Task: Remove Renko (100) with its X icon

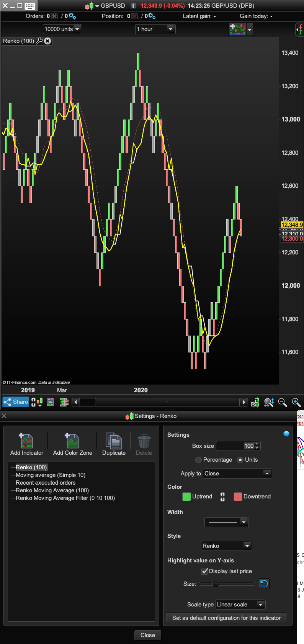Action: coord(47,41)
